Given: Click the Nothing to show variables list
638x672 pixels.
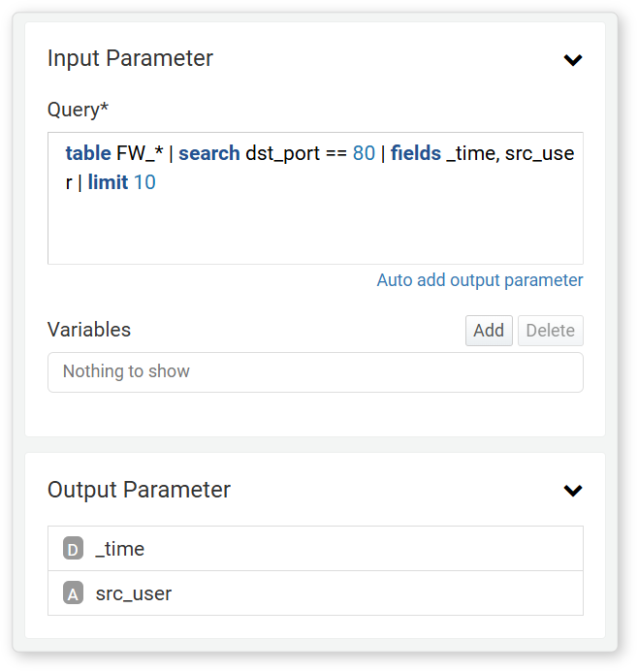Looking at the screenshot, I should coord(315,372).
